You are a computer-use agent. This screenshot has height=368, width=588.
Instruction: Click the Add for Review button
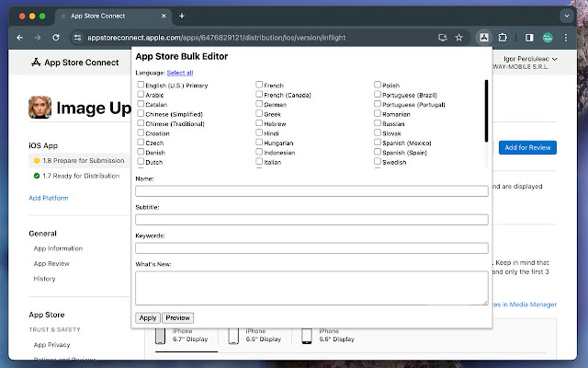pos(527,148)
